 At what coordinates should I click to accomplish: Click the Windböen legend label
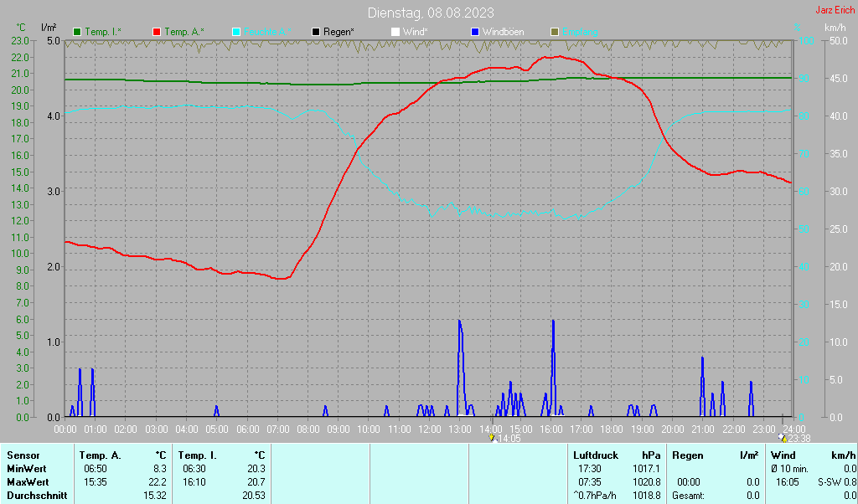click(503, 32)
